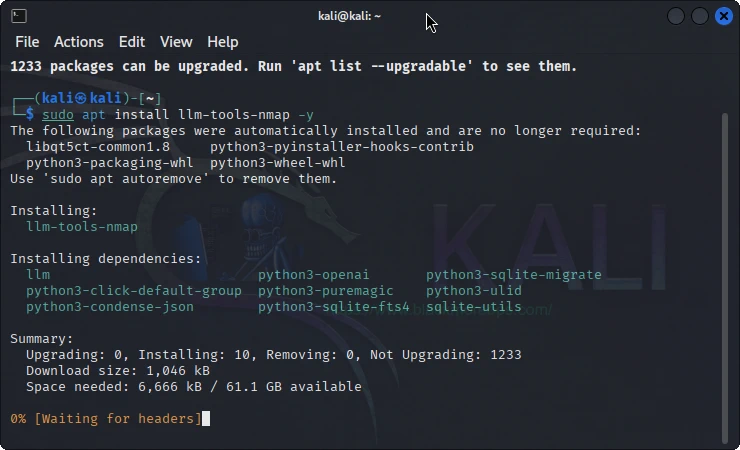The image size is (740, 450).
Task: Click the 'sudo' word in the command line
Action: coord(58,115)
